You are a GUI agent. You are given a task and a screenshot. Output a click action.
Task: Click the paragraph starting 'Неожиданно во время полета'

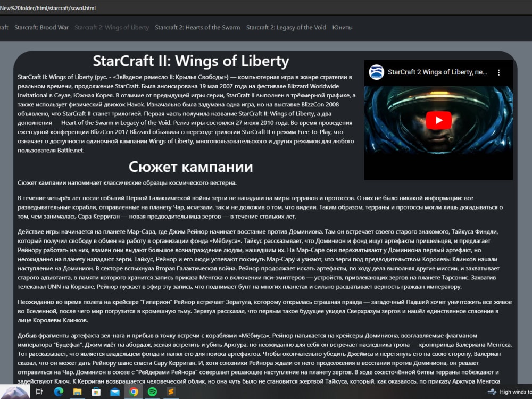[264, 311]
